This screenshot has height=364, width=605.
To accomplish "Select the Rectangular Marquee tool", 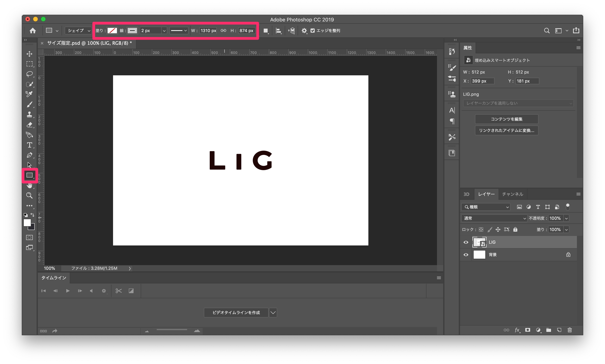I will [29, 64].
